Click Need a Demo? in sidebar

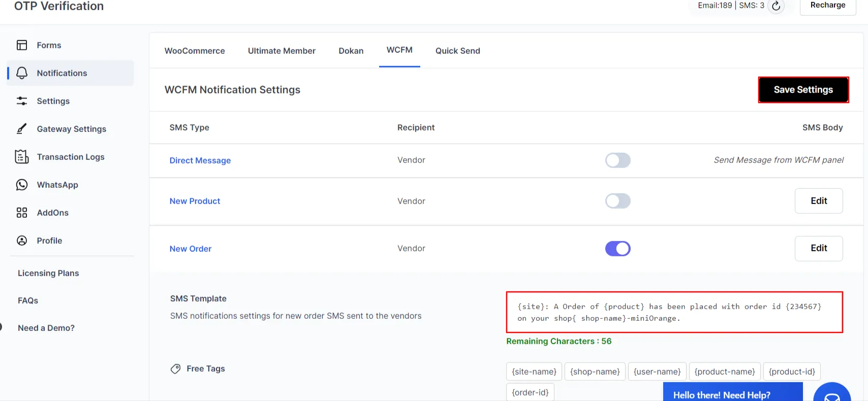point(46,328)
